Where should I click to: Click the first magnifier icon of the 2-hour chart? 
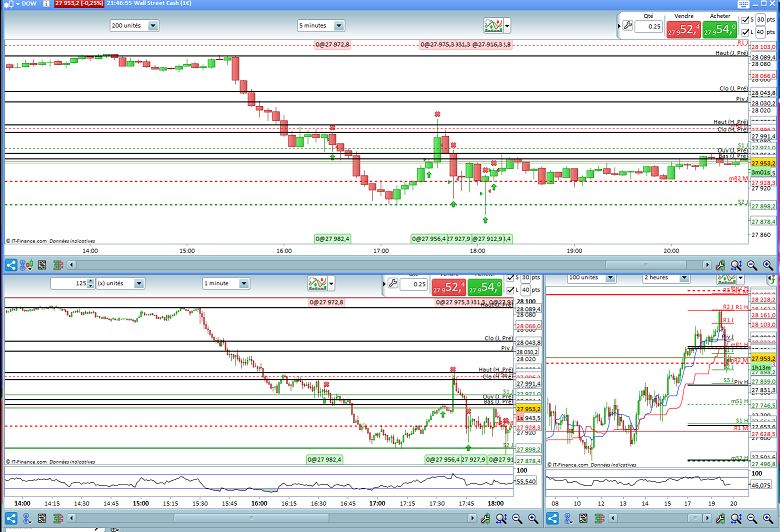click(736, 519)
